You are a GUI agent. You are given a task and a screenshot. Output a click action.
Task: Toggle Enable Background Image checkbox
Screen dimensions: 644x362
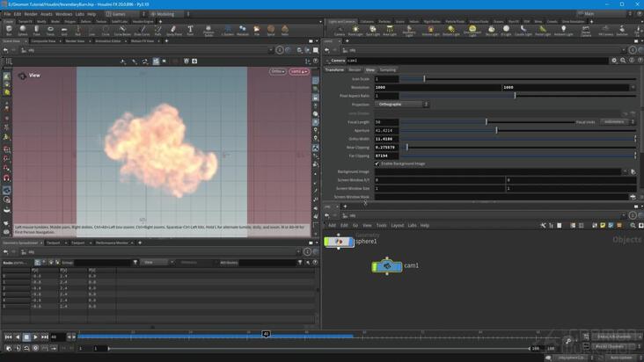[377, 163]
